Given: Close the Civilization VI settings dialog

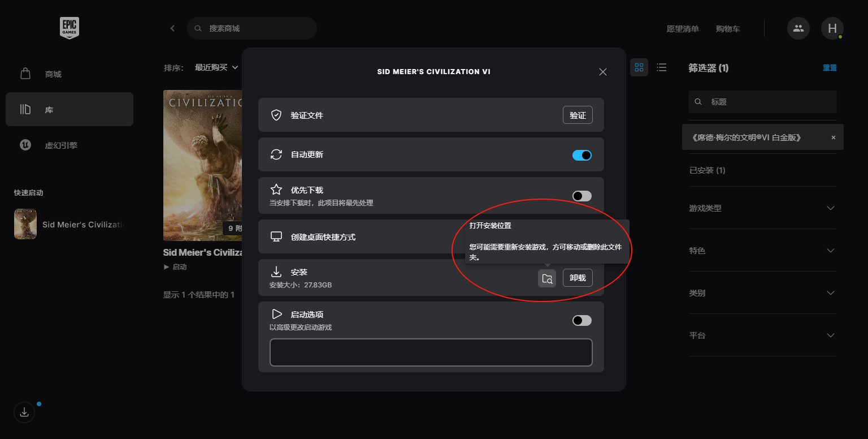Looking at the screenshot, I should 603,72.
